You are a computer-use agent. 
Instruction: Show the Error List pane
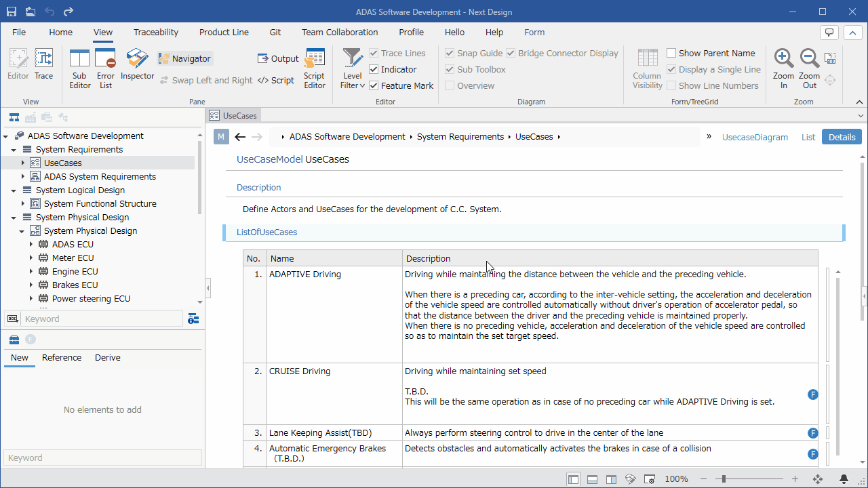[106, 69]
